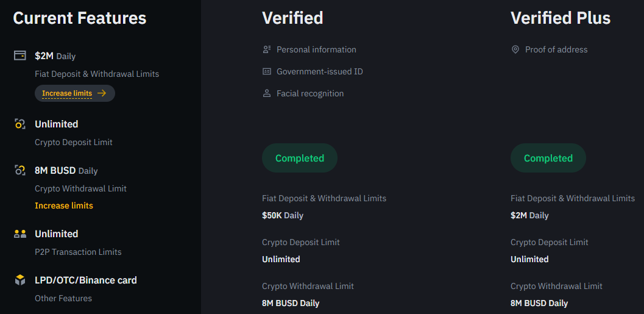The height and width of the screenshot is (314, 644).
Task: Select the Verified heading
Action: click(x=292, y=18)
